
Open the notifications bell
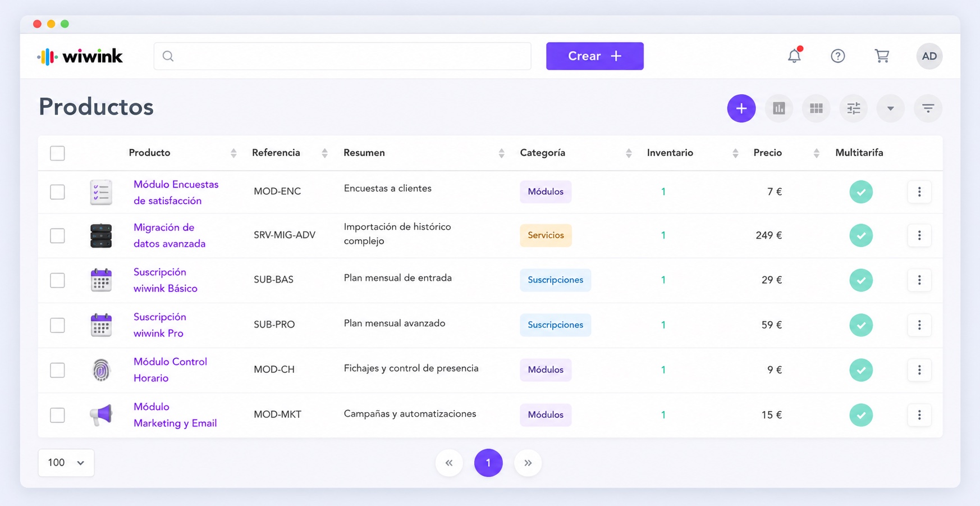coord(794,56)
